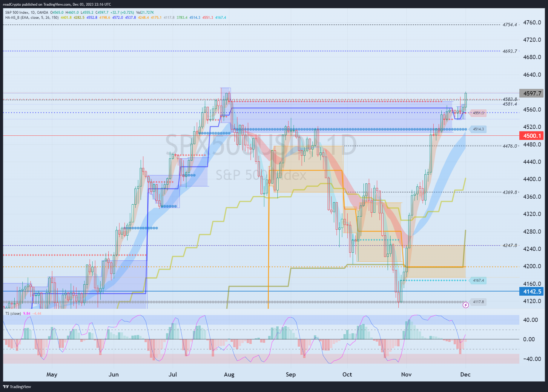Image resolution: width=548 pixels, height=392 pixels.
Task: Click the 3783.4 green indicator value
Action: tap(182, 18)
